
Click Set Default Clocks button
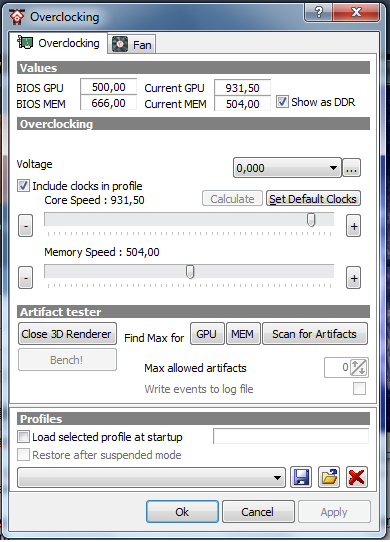pos(313,199)
